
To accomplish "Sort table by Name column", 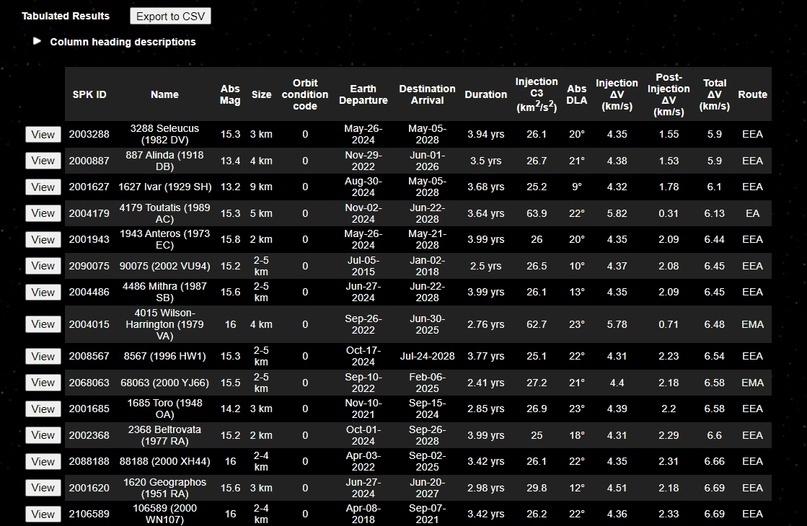I will (165, 95).
